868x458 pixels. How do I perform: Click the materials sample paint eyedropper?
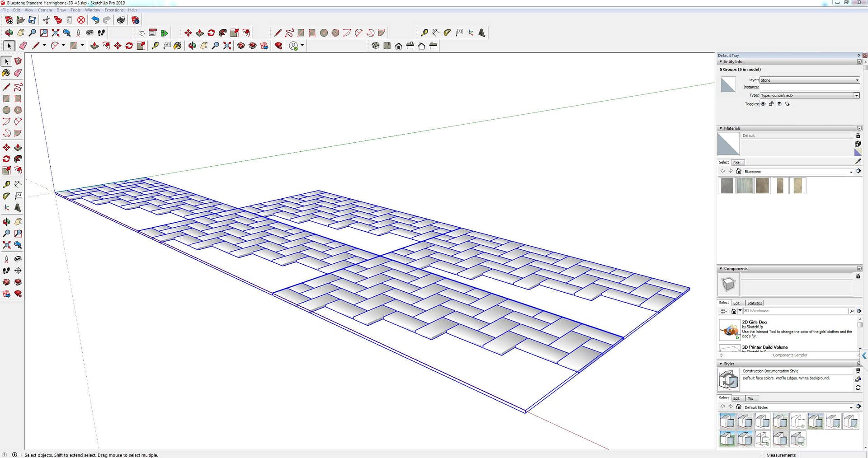pyautogui.click(x=858, y=161)
